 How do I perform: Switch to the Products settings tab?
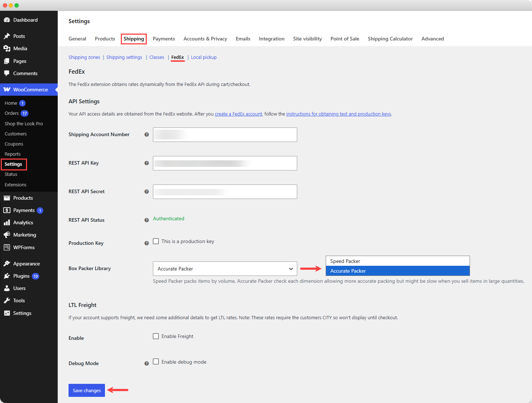(x=105, y=39)
